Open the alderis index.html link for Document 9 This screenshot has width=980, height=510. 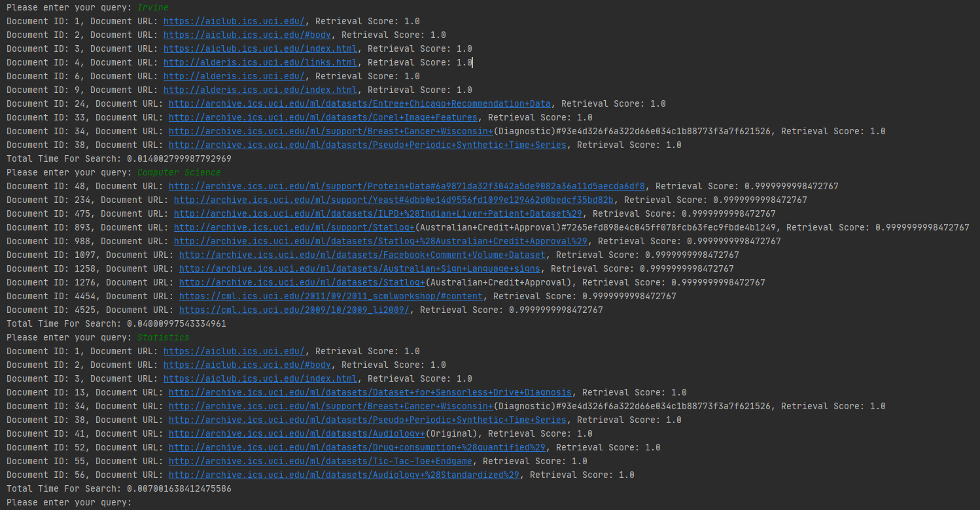point(260,90)
